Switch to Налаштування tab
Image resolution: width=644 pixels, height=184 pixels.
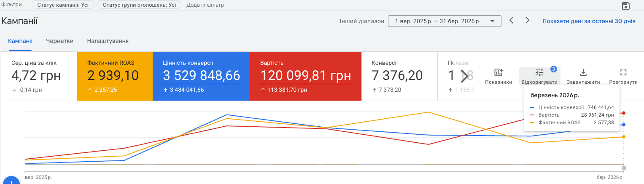108,41
